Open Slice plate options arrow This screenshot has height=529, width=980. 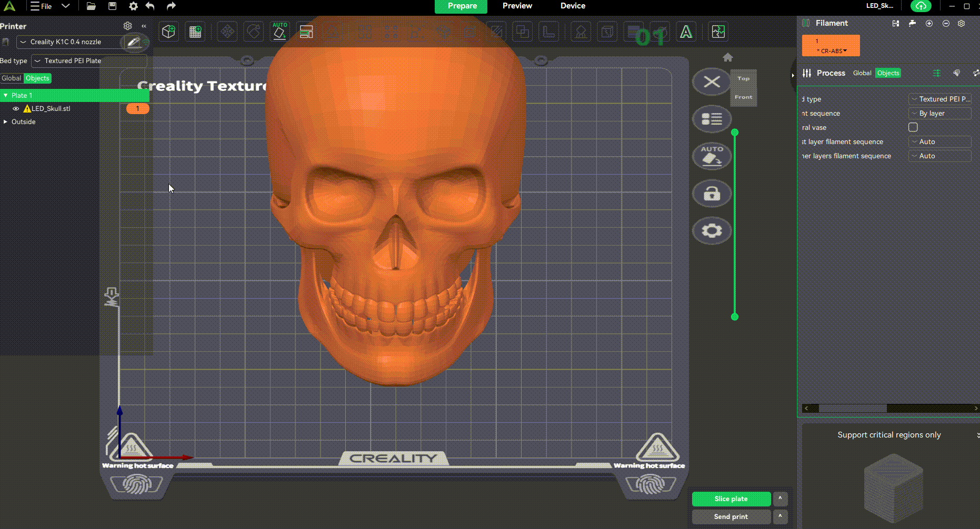(780, 499)
